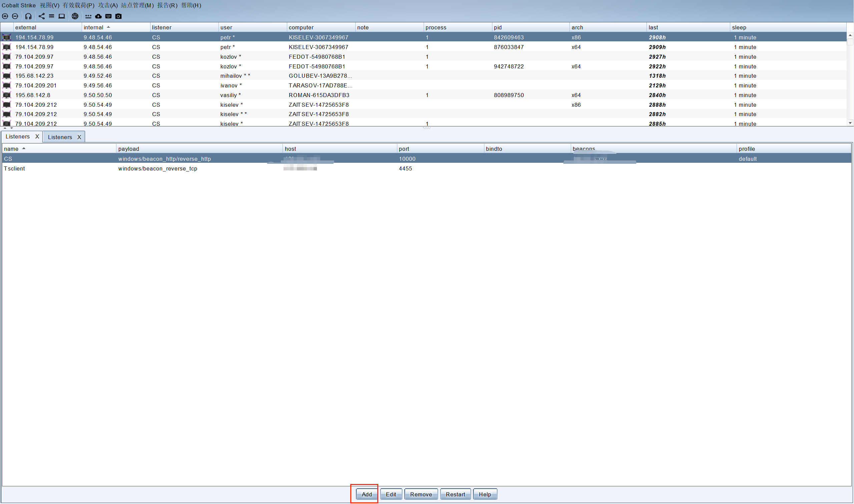This screenshot has width=854, height=504.
Task: Show targets view with laptop icon
Action: (x=61, y=16)
